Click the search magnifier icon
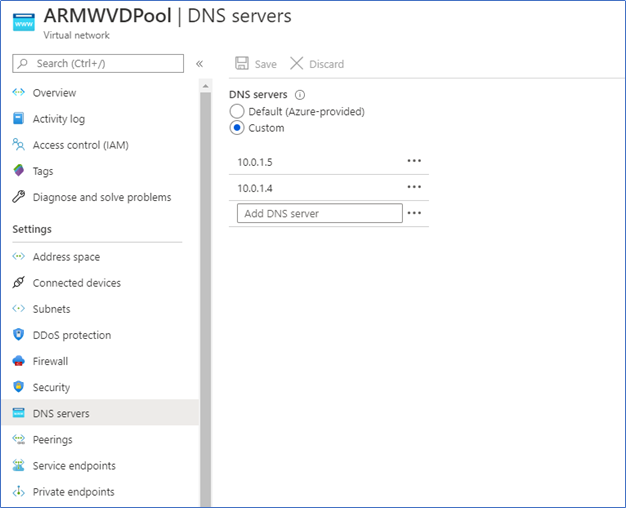626x508 pixels. [23, 64]
